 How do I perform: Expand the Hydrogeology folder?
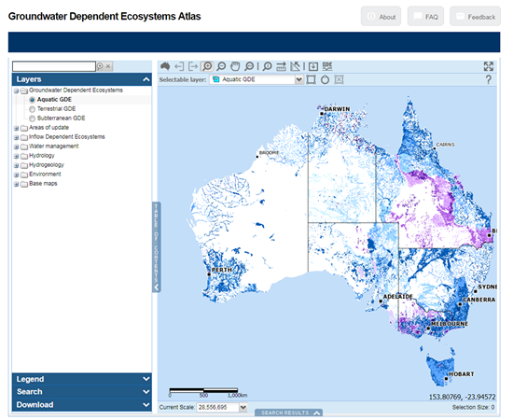coord(16,165)
